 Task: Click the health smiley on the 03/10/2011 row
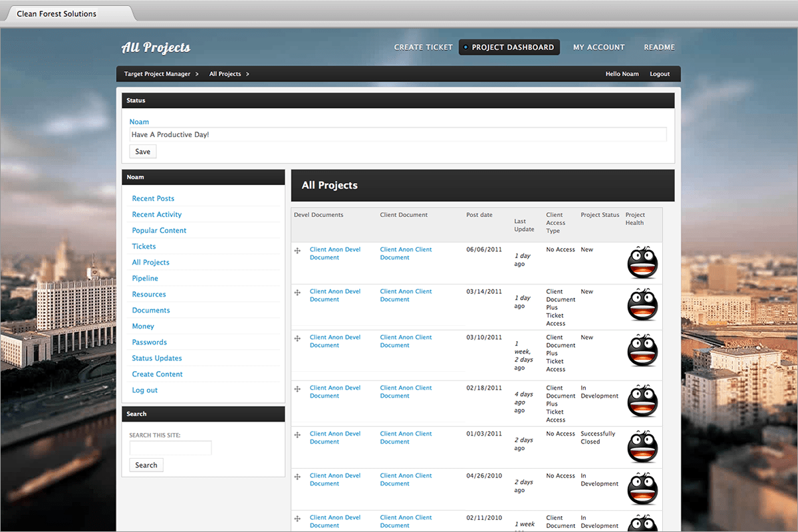[x=642, y=350]
